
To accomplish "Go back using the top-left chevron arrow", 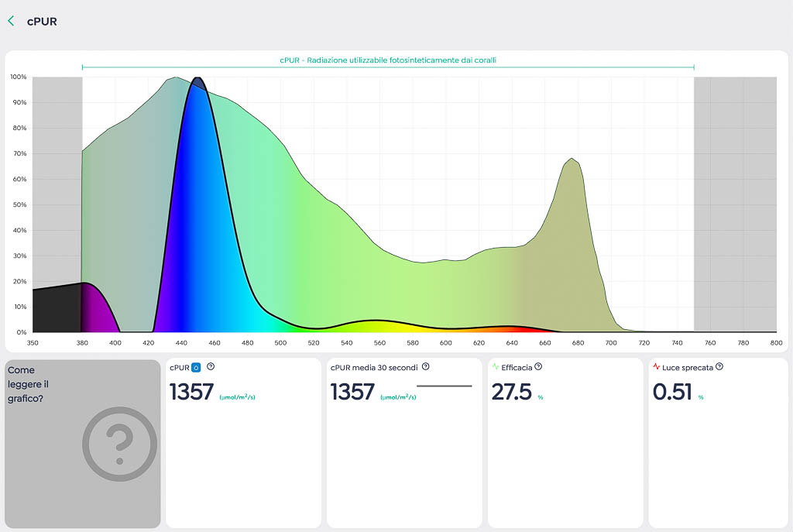I will tap(11, 21).
